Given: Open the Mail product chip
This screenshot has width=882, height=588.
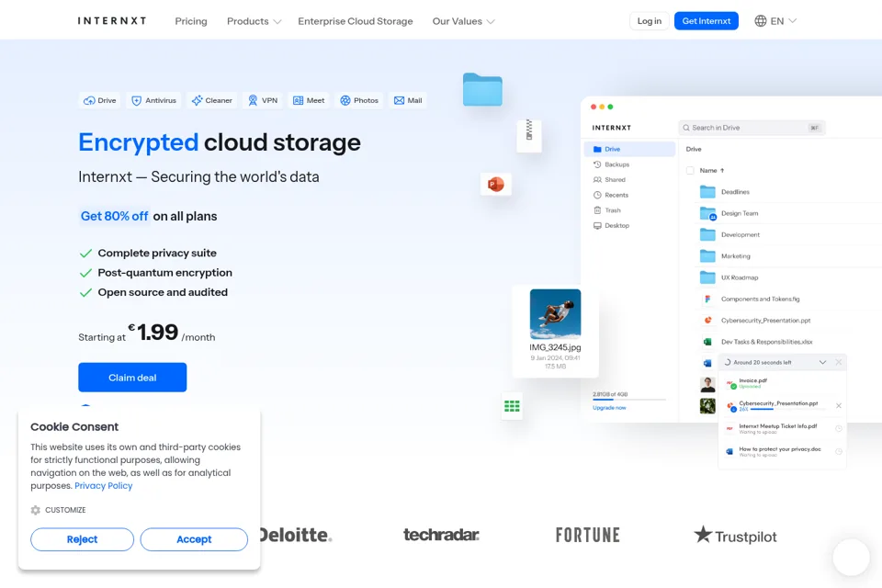Looking at the screenshot, I should point(408,100).
